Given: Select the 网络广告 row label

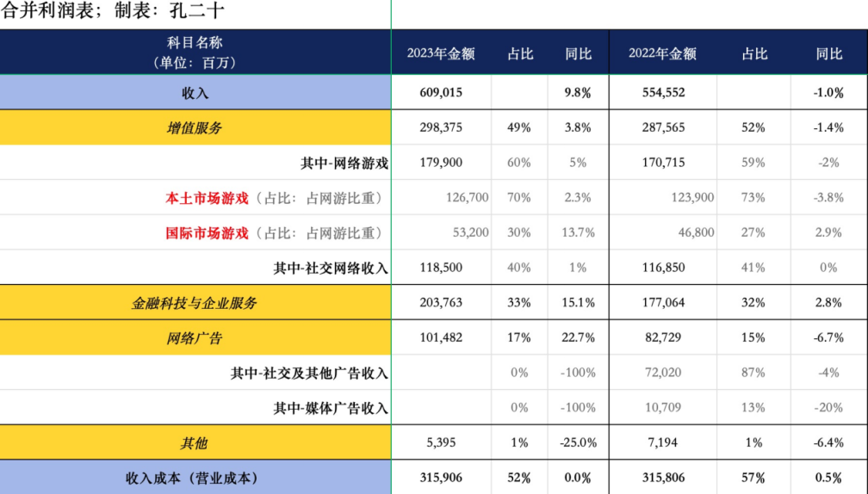Looking at the screenshot, I should click(x=195, y=338).
